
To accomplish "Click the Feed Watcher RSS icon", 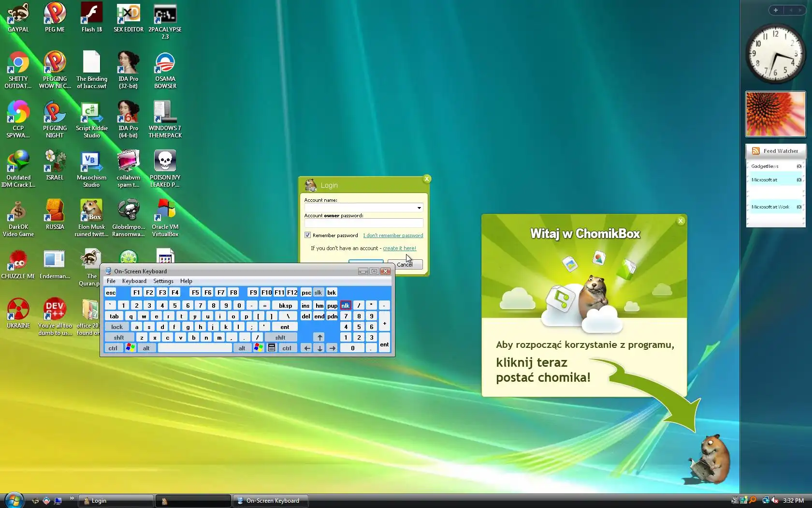I will tap(755, 151).
